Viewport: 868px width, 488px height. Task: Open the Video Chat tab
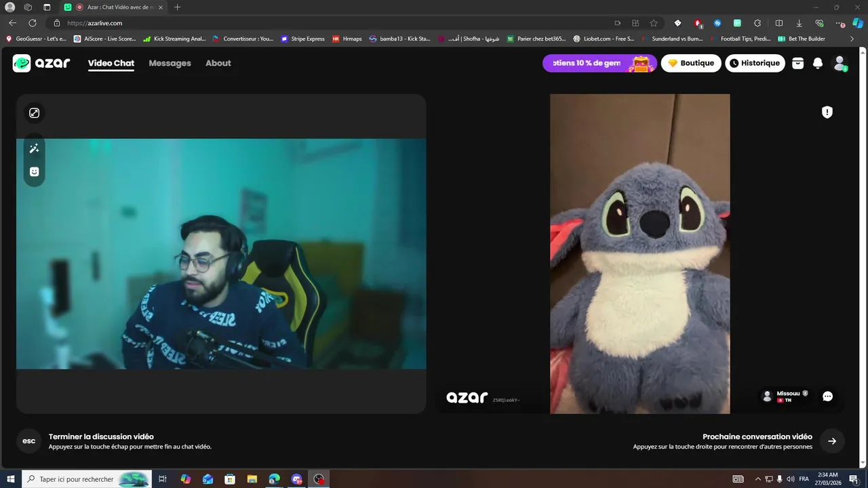(x=111, y=63)
